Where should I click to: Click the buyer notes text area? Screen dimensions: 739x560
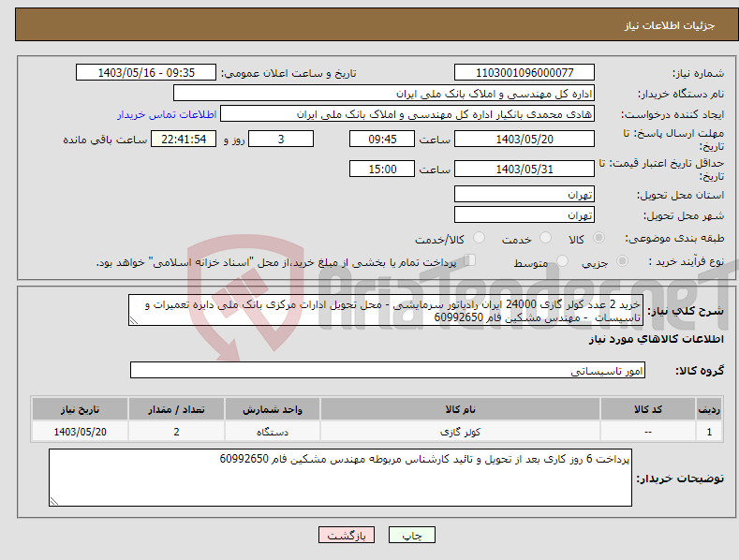(x=340, y=478)
